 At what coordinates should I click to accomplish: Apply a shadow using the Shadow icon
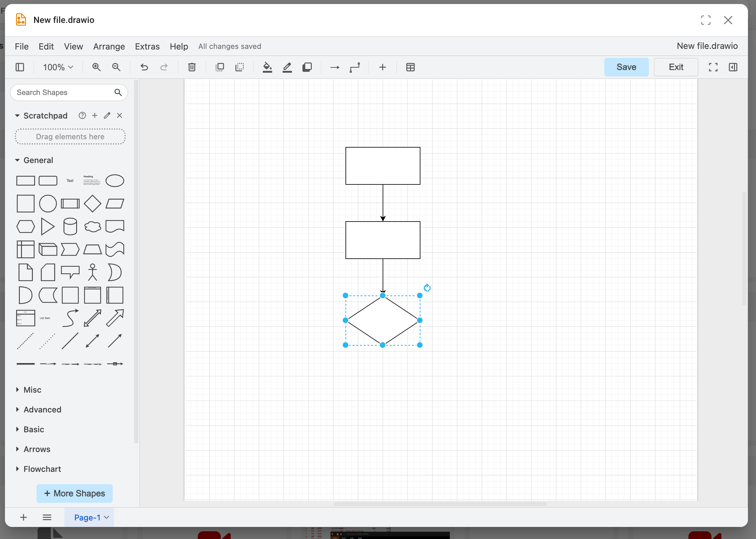click(307, 67)
